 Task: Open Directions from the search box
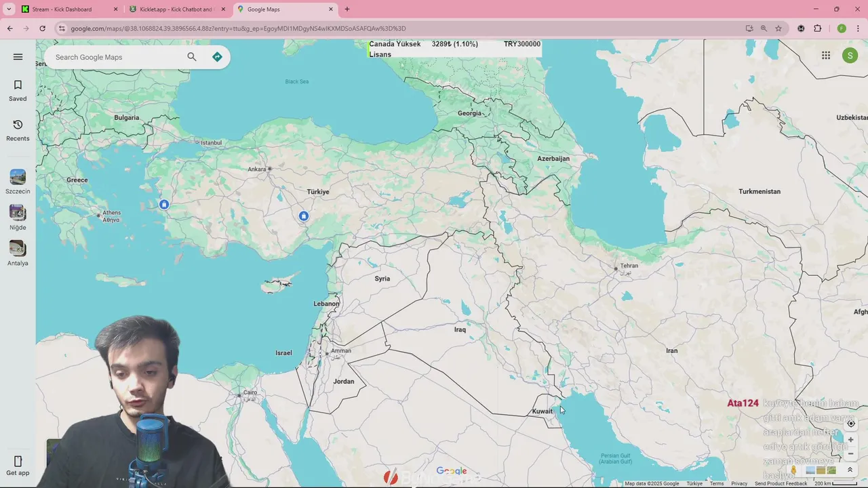coord(217,57)
